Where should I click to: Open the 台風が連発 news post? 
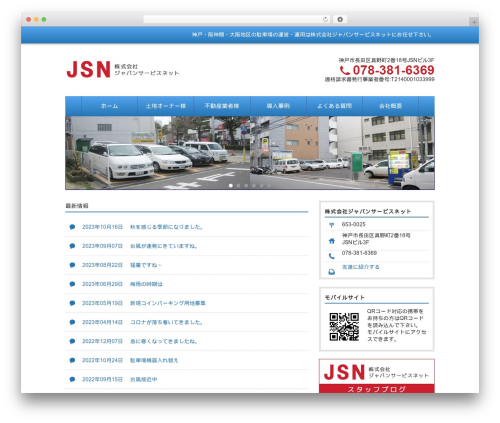click(164, 246)
